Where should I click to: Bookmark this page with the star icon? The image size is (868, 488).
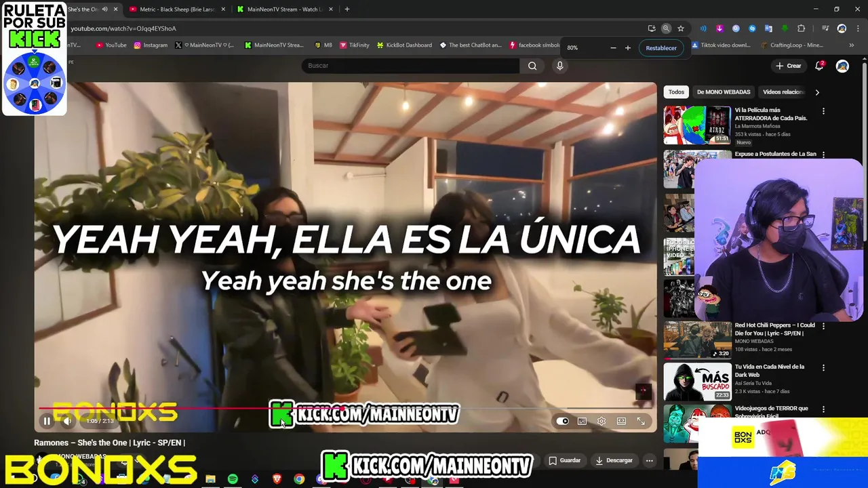[681, 28]
